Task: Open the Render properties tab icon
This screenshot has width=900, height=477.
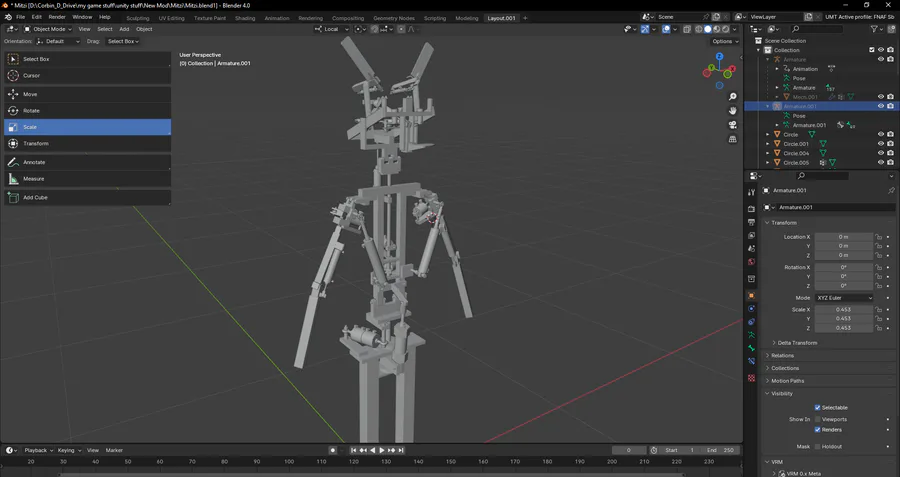Action: (751, 209)
